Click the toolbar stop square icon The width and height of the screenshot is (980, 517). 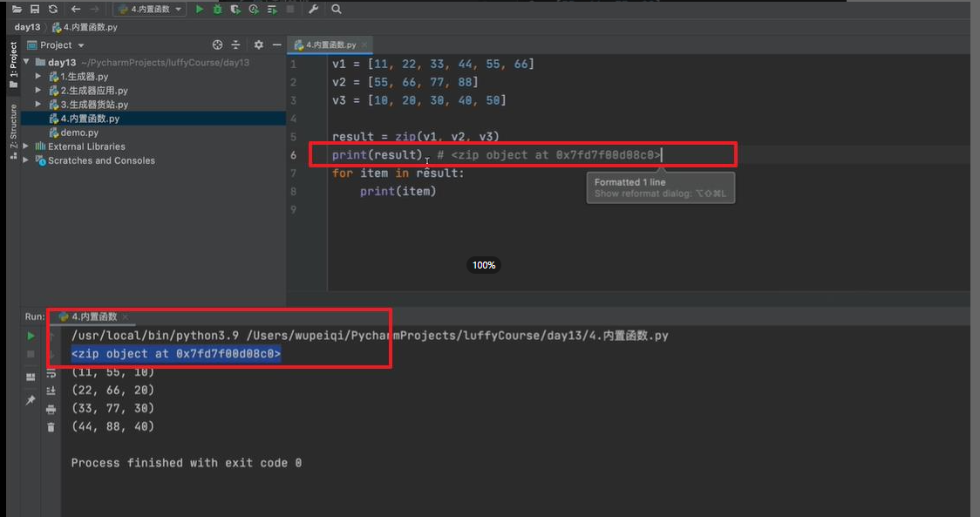tap(290, 9)
